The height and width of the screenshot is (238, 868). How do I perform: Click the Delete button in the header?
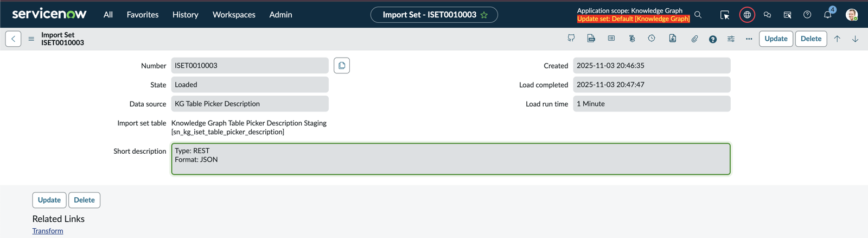[811, 39]
